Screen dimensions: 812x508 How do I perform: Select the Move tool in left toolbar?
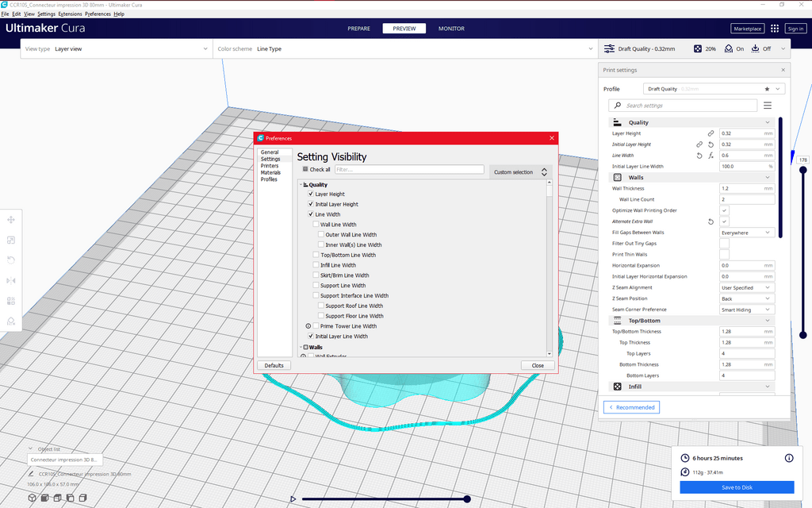pyautogui.click(x=11, y=220)
